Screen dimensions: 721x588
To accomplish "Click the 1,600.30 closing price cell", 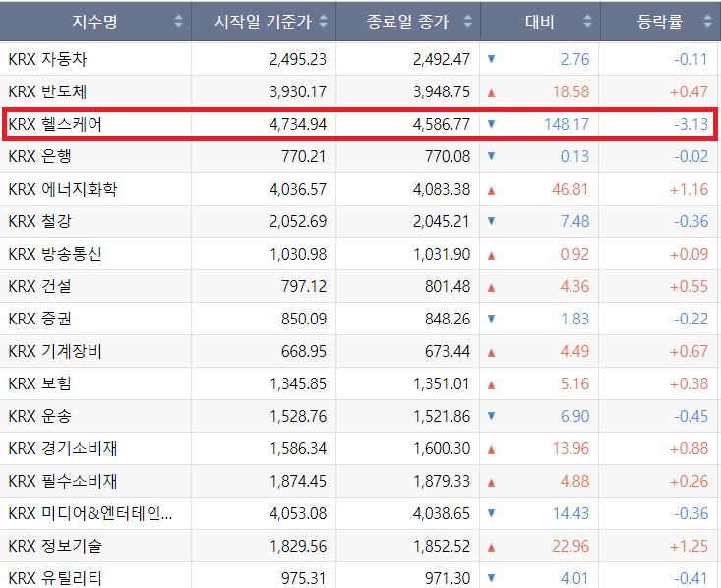I will pyautogui.click(x=442, y=448).
